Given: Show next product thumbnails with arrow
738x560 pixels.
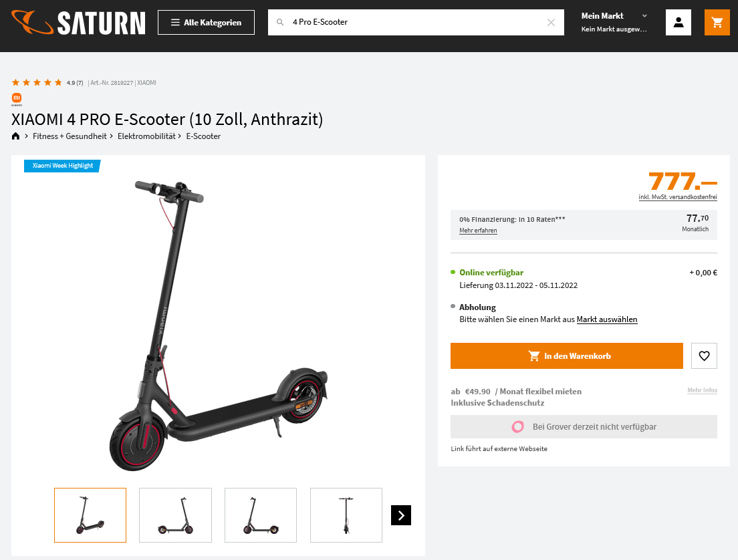Looking at the screenshot, I should (401, 515).
